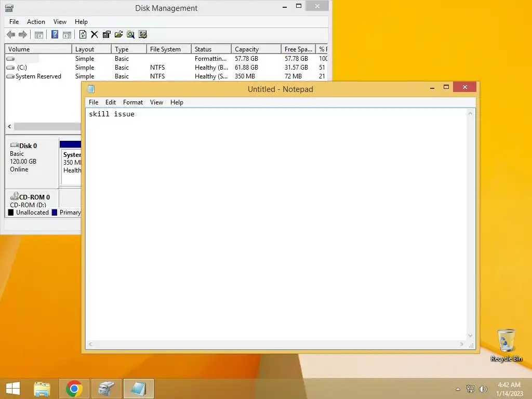Click the "Formattin..." status cell
The width and height of the screenshot is (532, 399).
210,59
